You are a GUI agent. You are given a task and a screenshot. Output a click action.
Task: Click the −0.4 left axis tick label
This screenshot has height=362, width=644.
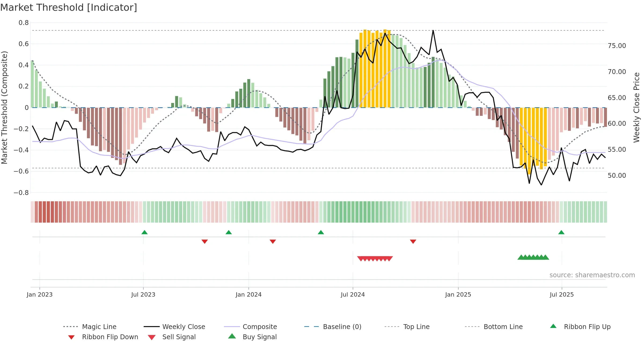click(21, 150)
